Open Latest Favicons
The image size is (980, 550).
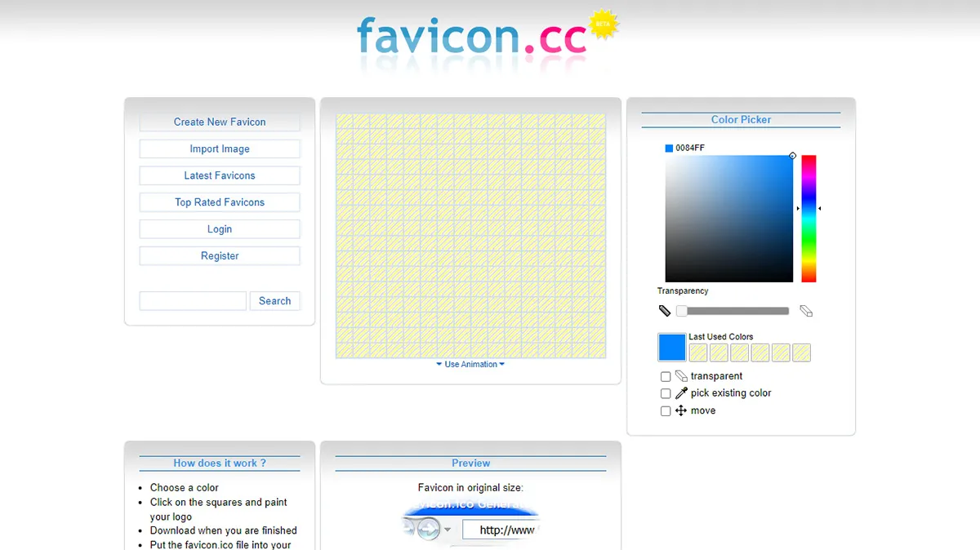(x=219, y=175)
